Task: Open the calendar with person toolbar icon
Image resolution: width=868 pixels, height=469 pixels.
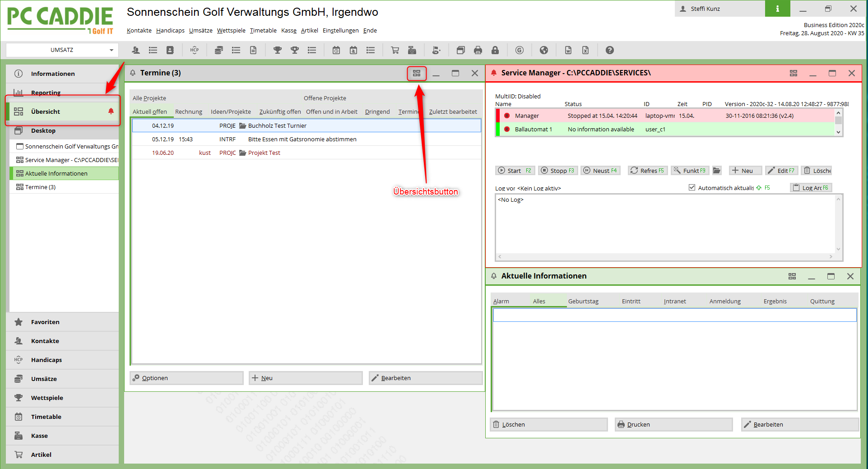Action: pyautogui.click(x=353, y=50)
